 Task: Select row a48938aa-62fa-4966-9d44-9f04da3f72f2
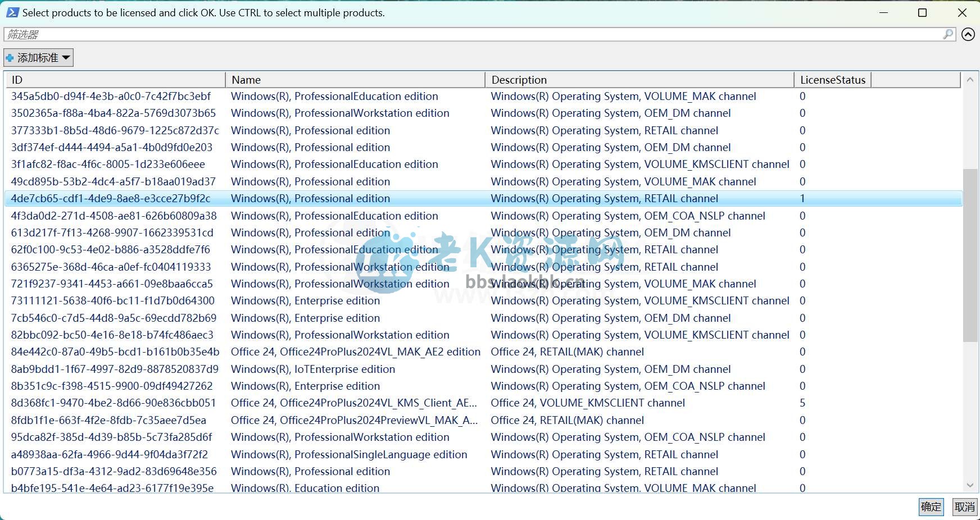click(x=483, y=454)
